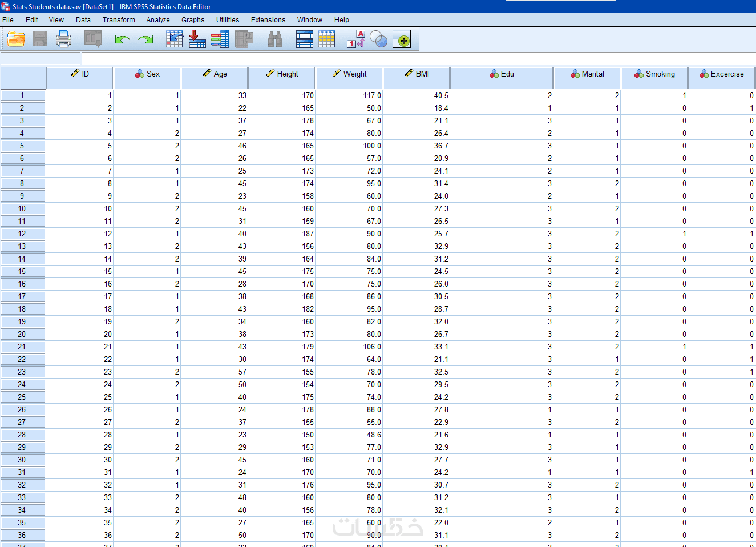Screen dimensions: 756x547
Task: Click the Select cases icon
Action: click(x=327, y=39)
